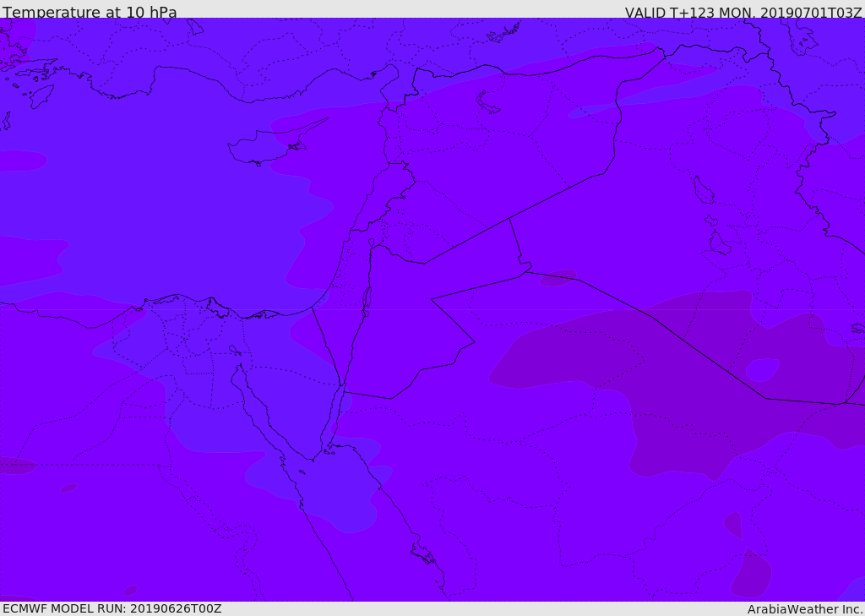The image size is (865, 616).
Task: Click the 'Temperature at 10 hPa' title text
Action: tap(90, 12)
